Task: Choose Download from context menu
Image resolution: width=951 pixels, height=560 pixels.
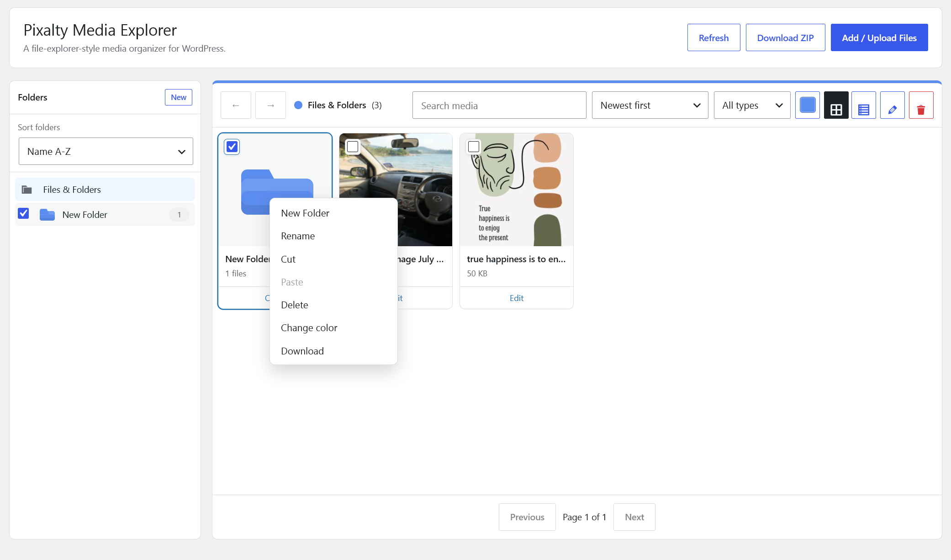Action: (333, 351)
